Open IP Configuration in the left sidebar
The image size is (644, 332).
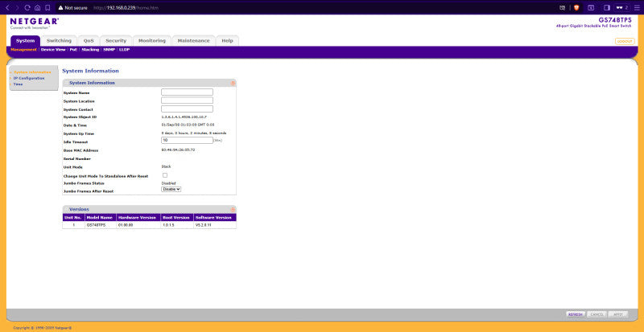(29, 78)
